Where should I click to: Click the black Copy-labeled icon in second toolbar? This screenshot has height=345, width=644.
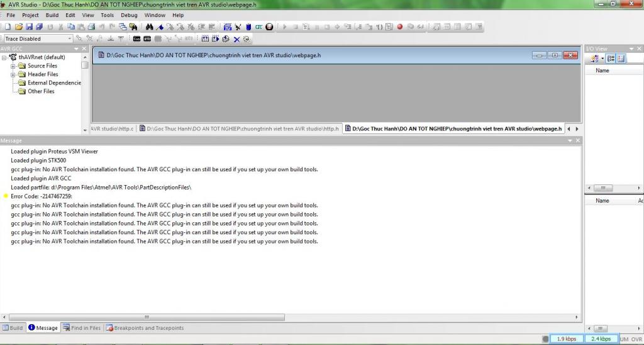(136, 38)
